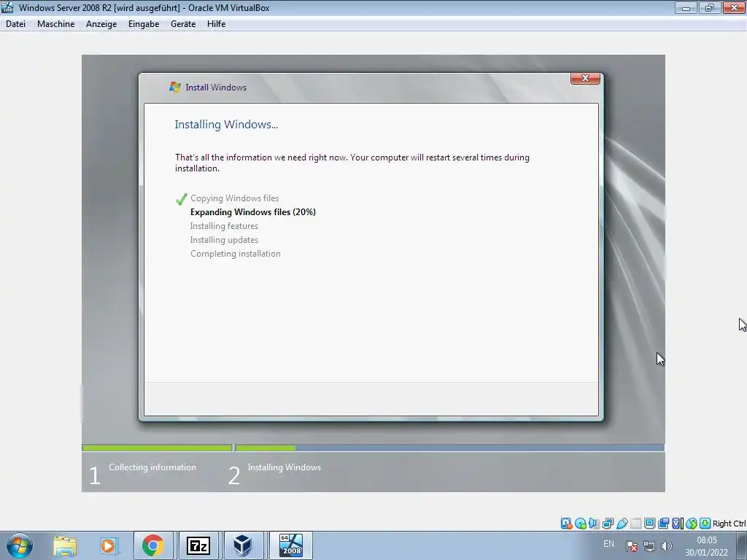Open Windows Explorer from the taskbar
747x560 pixels.
coord(65,545)
